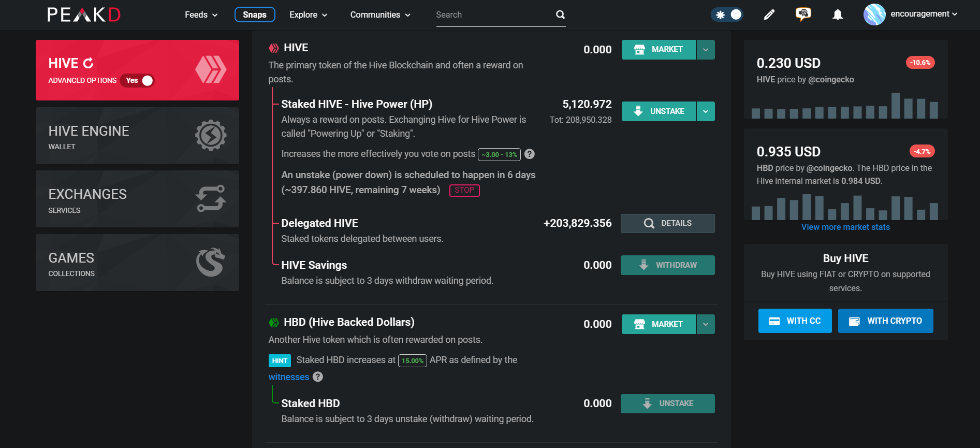This screenshot has width=980, height=448.
Task: Open the Exchanges services section
Action: click(137, 199)
